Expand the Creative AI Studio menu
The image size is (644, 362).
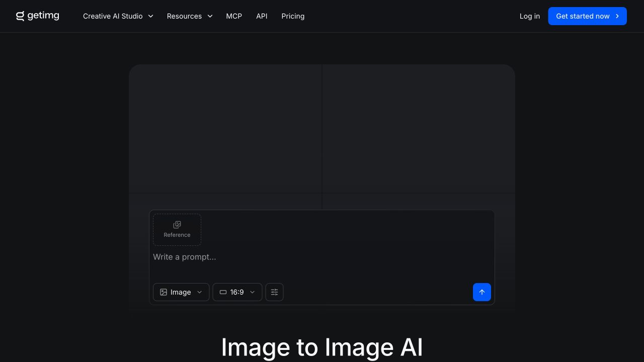click(x=118, y=16)
